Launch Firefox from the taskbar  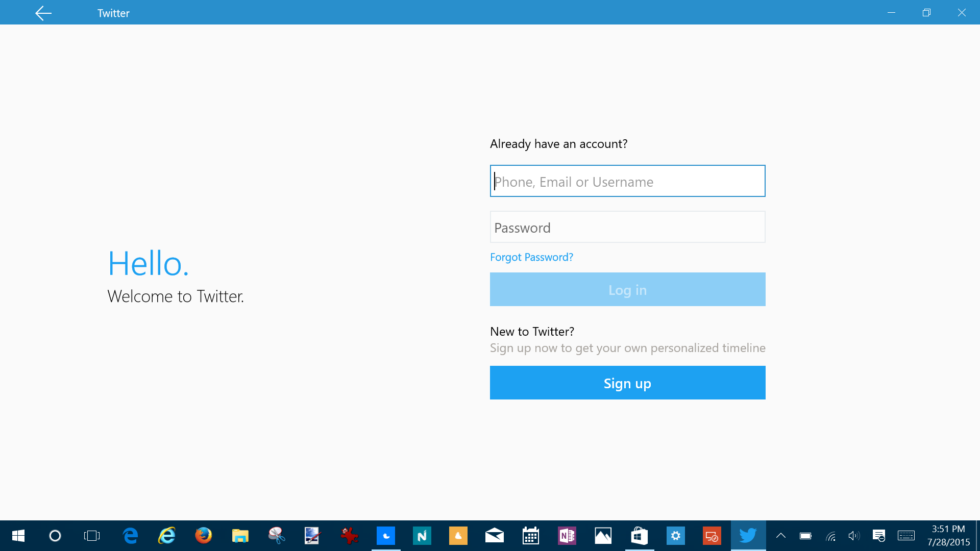[203, 536]
